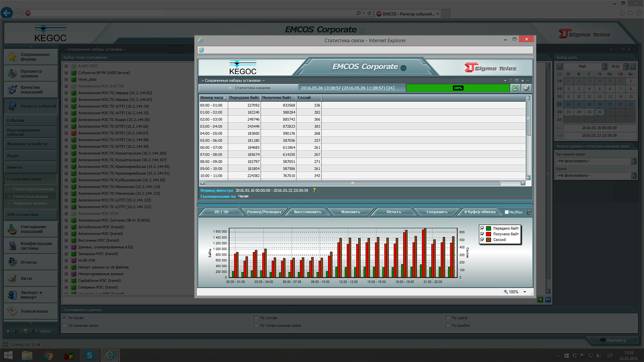Viewport: 644px width, 362px height.
Task: Click the Печать chart tab
Action: click(x=394, y=212)
